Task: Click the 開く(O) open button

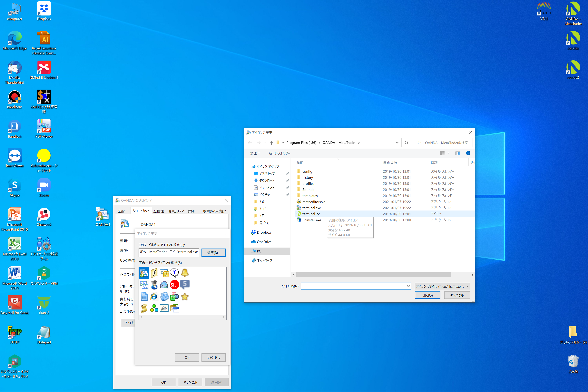Action: (x=427, y=295)
